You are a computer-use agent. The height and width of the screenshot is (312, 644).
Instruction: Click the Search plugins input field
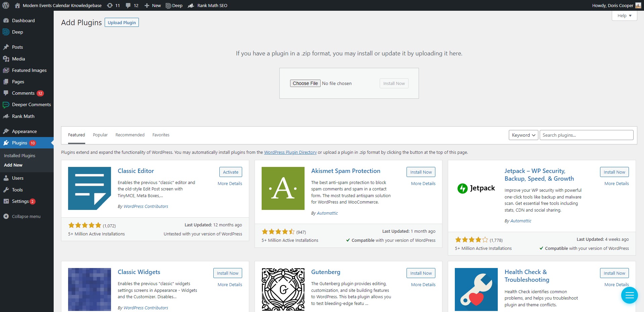pos(586,135)
